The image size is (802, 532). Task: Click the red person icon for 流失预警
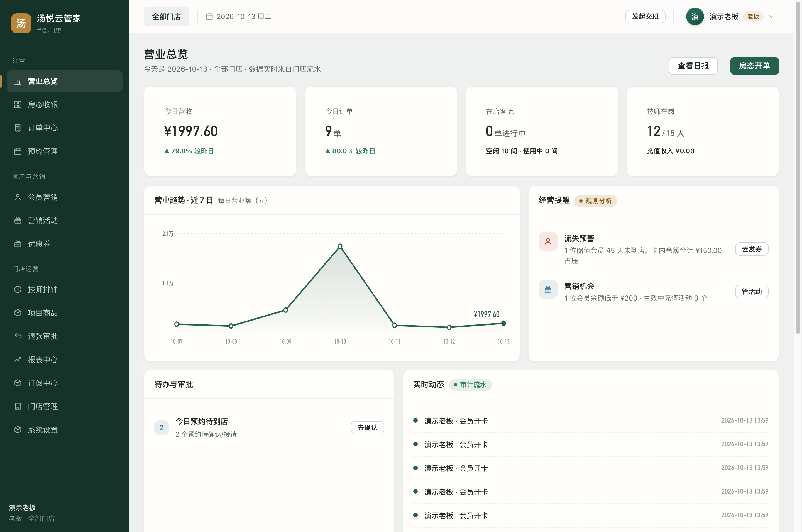pos(548,242)
